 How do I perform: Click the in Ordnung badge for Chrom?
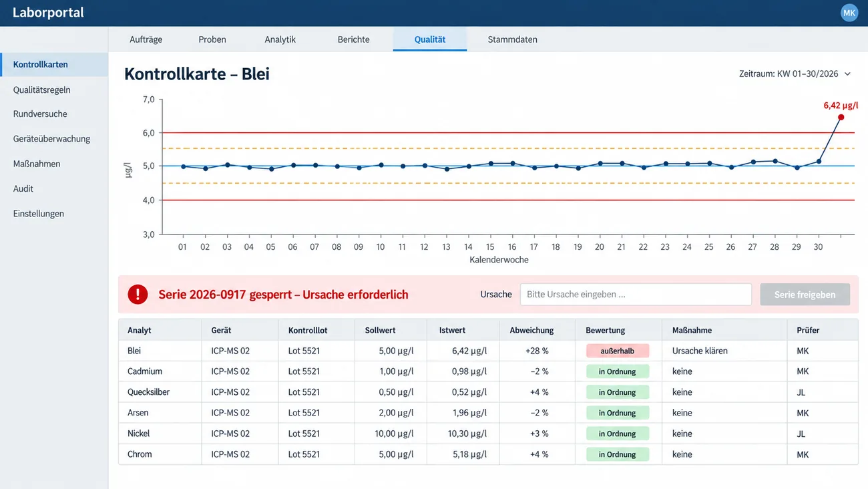click(x=618, y=454)
